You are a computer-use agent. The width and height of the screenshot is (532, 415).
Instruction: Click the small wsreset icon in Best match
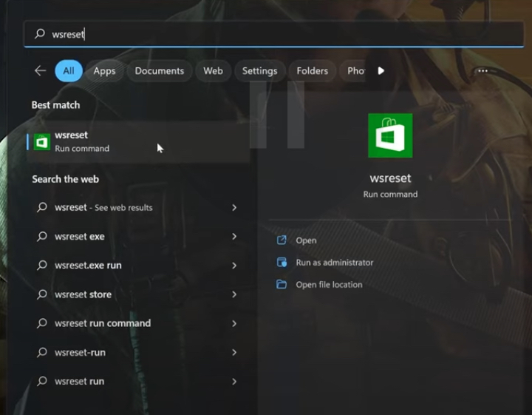42,142
